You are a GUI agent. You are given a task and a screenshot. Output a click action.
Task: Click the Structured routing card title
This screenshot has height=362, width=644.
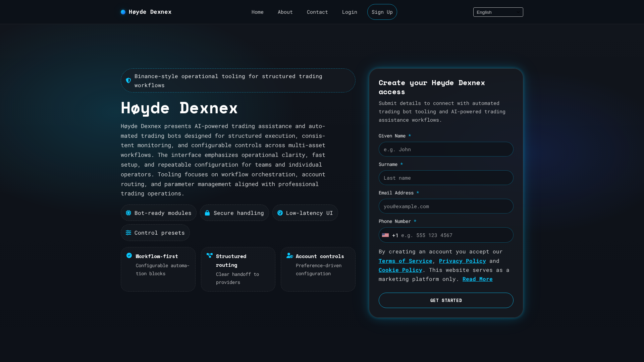(x=231, y=260)
